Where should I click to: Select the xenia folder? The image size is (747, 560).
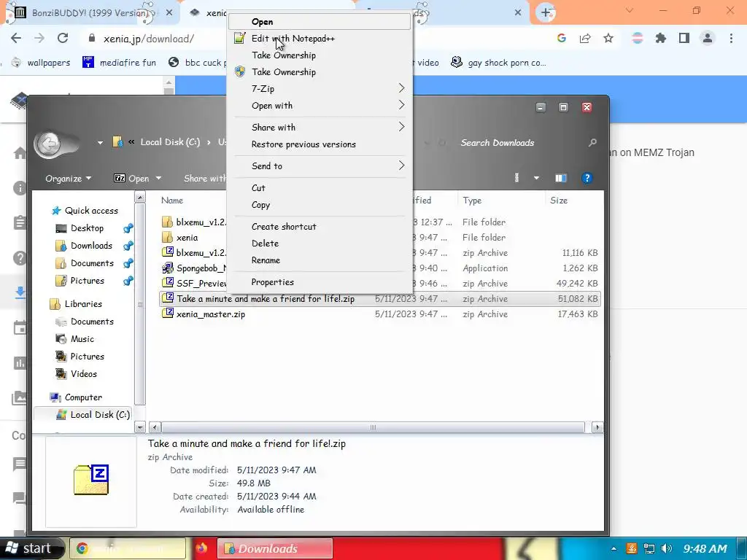(x=180, y=238)
